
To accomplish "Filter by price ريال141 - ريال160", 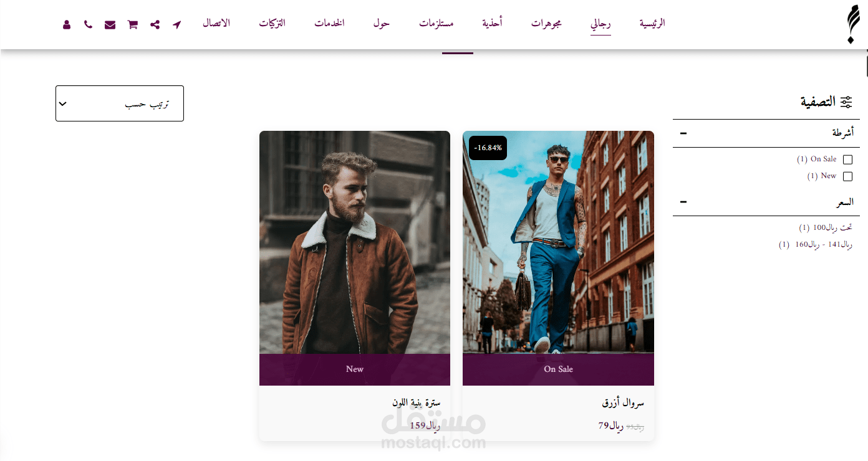I will coord(816,244).
